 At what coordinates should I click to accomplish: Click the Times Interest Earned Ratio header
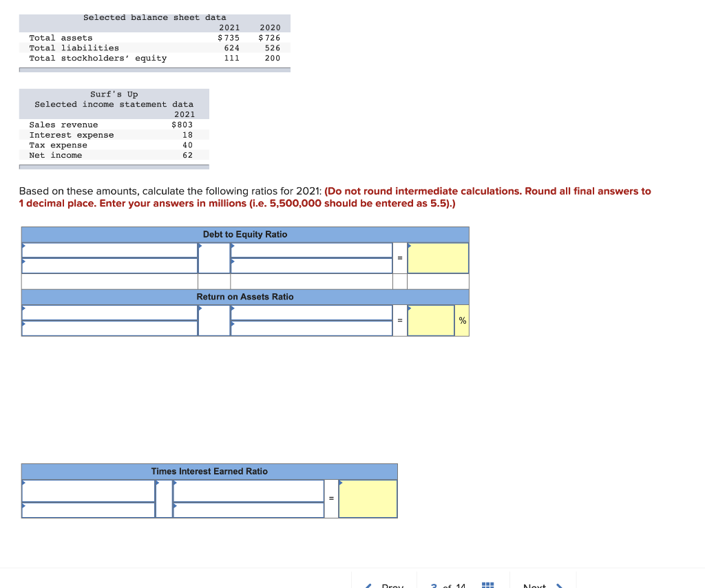click(x=209, y=471)
